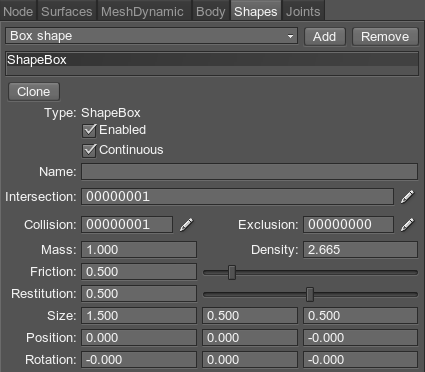The height and width of the screenshot is (372, 425).
Task: Click the third Position field
Action: click(x=360, y=338)
